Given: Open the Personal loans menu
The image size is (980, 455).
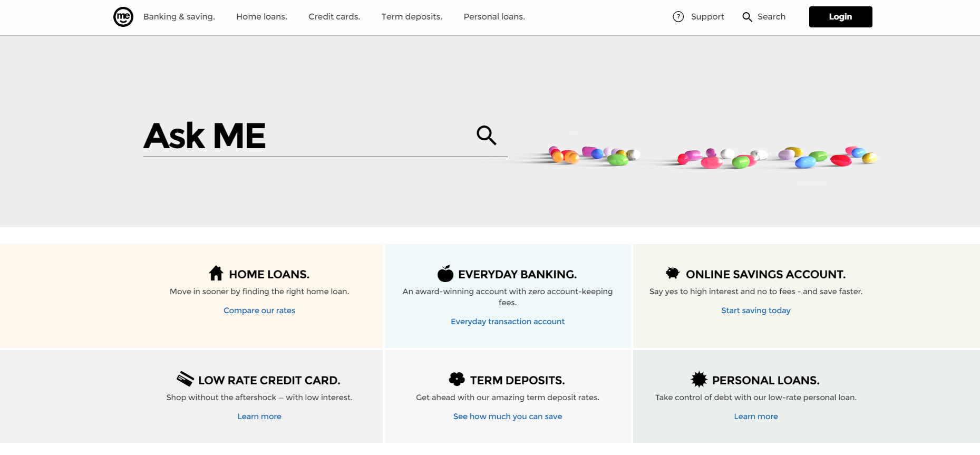Looking at the screenshot, I should pyautogui.click(x=494, y=17).
